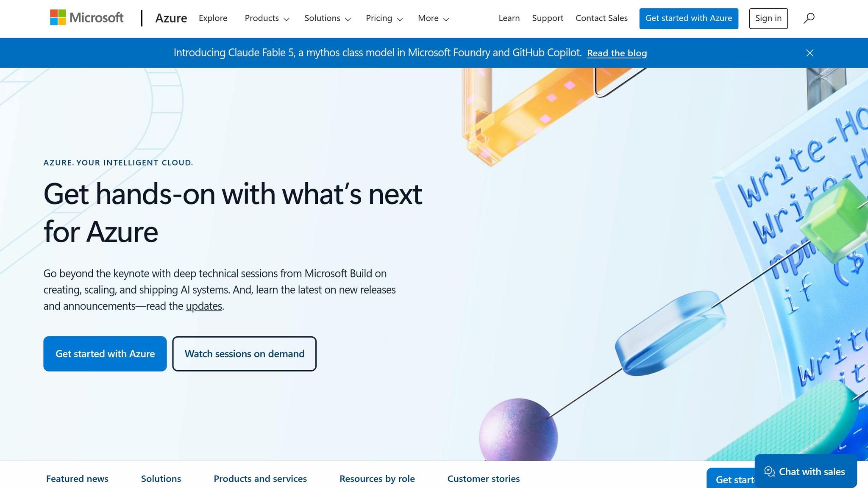The image size is (868, 488).
Task: Click Contact Sales in the header
Action: click(601, 18)
